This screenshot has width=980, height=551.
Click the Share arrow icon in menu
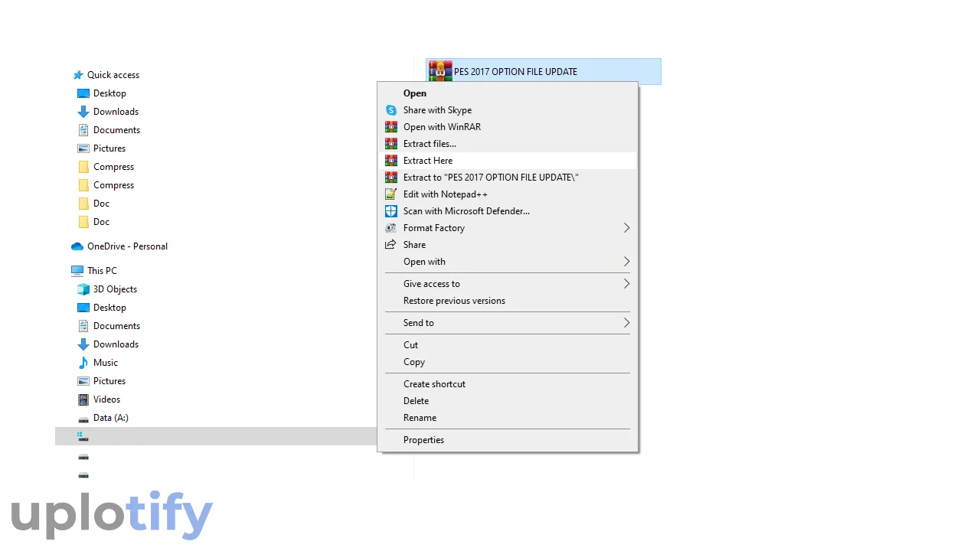(x=391, y=245)
